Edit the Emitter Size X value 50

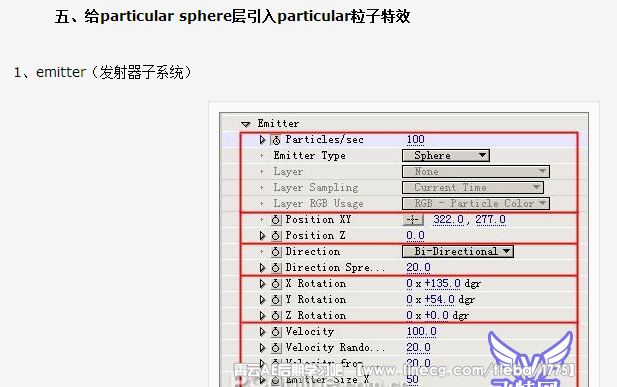[x=412, y=380]
